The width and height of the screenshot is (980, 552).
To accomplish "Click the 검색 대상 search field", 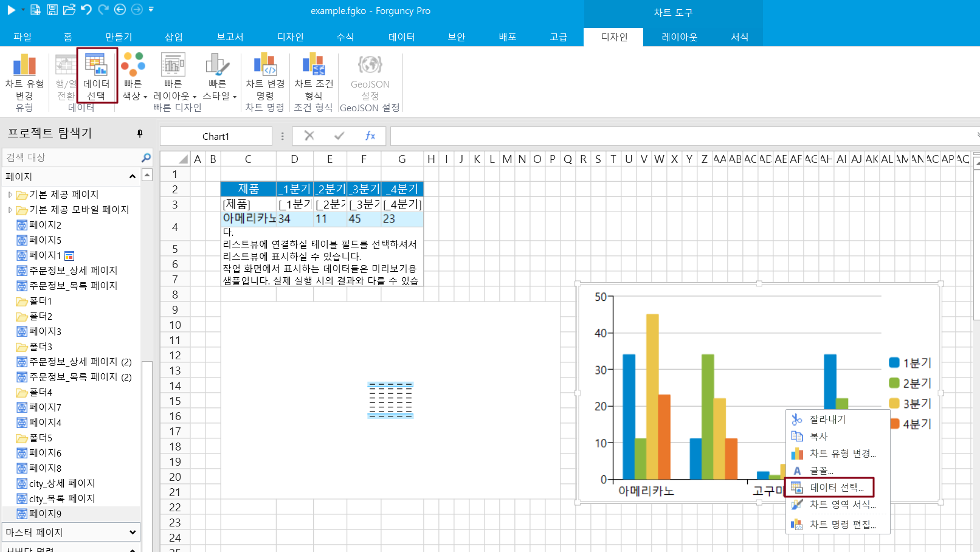I will pyautogui.click(x=70, y=157).
